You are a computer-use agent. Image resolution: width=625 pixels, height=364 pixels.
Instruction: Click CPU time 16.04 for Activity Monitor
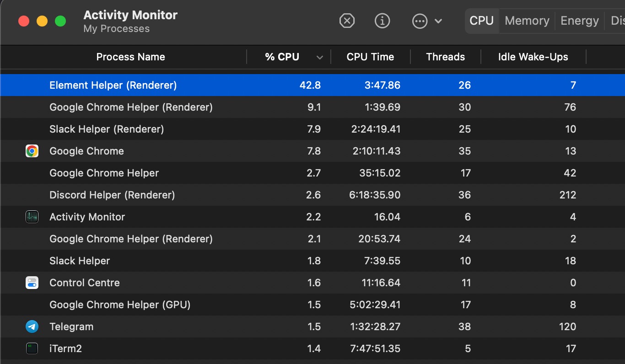[387, 217]
